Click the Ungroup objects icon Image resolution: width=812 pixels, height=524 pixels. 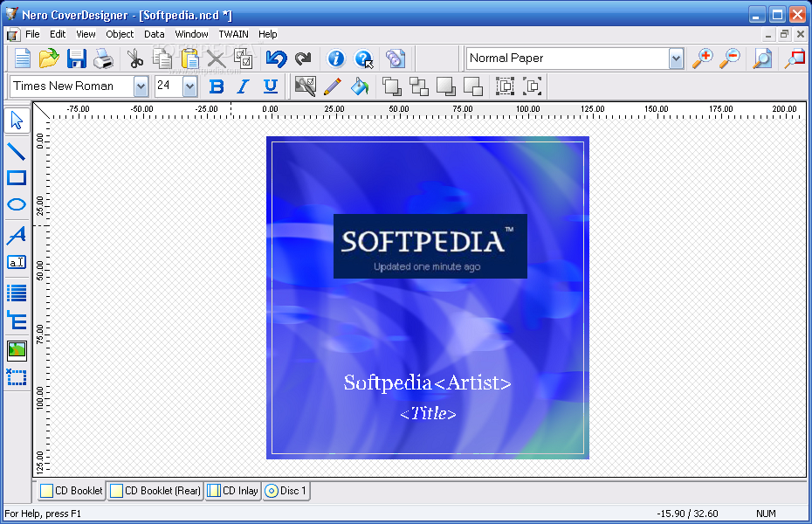[x=532, y=86]
